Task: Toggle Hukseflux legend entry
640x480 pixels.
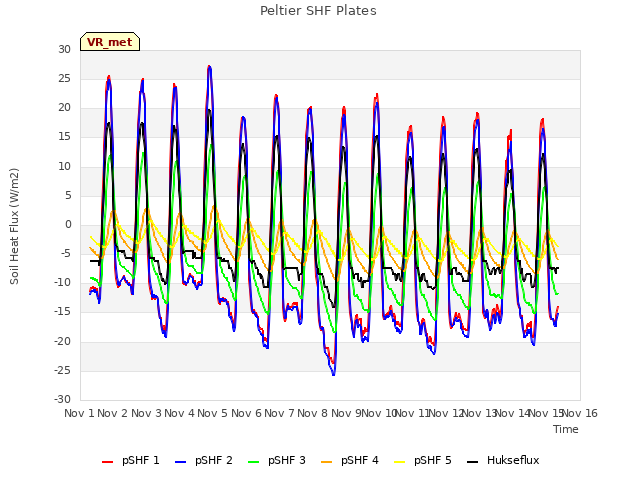Action: point(503,460)
